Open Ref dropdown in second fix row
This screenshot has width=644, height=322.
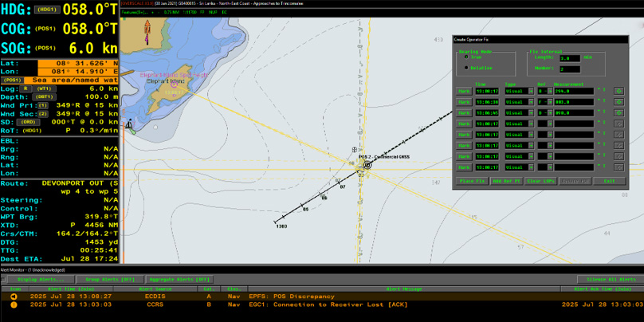551,102
